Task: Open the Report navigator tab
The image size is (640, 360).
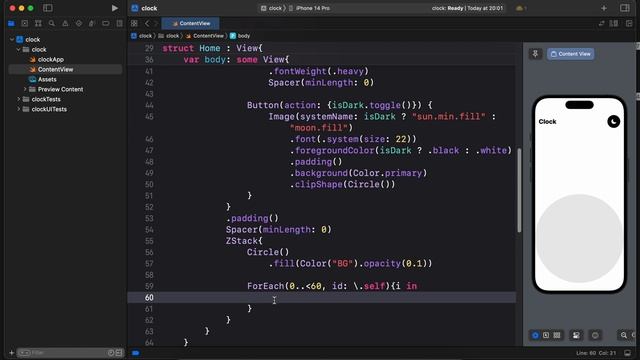Action: (x=119, y=24)
